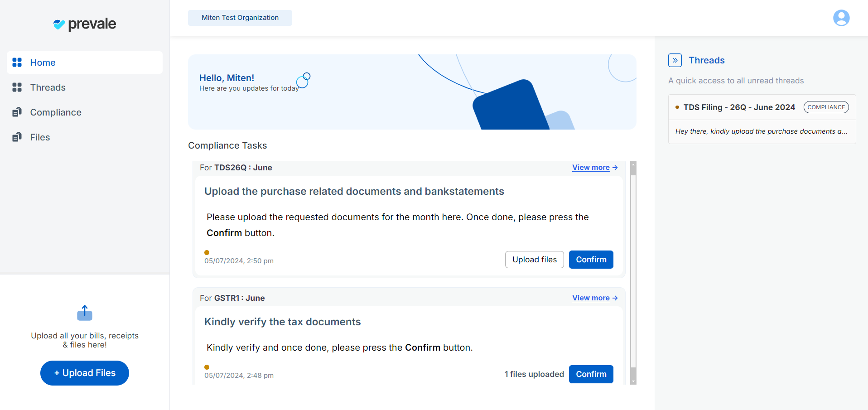Viewport: 868px width, 410px height.
Task: Click the Compliance documents icon in sidebar
Action: click(17, 112)
